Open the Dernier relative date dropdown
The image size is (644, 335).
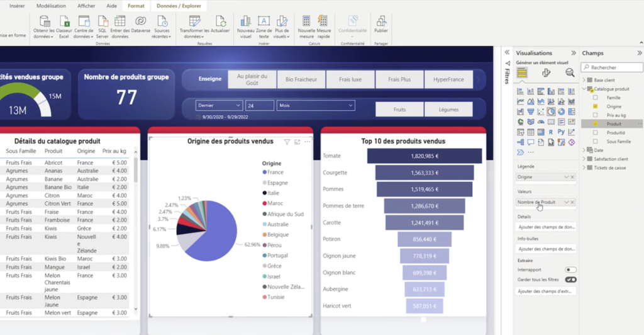(219, 105)
